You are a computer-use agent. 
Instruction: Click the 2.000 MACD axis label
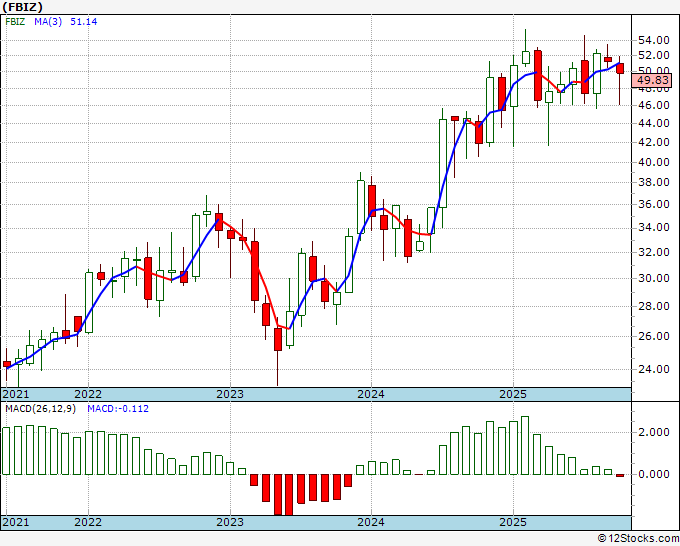pos(654,432)
